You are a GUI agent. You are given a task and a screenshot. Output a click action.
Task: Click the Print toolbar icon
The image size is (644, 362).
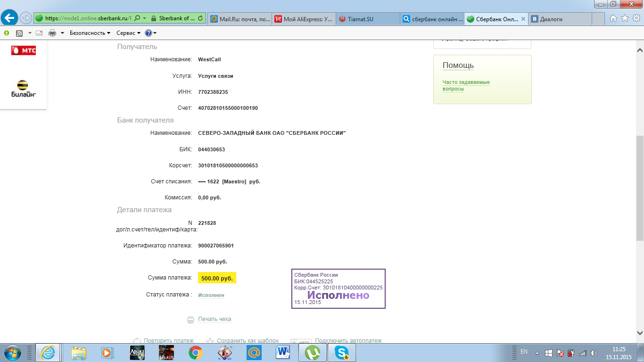click(52, 33)
